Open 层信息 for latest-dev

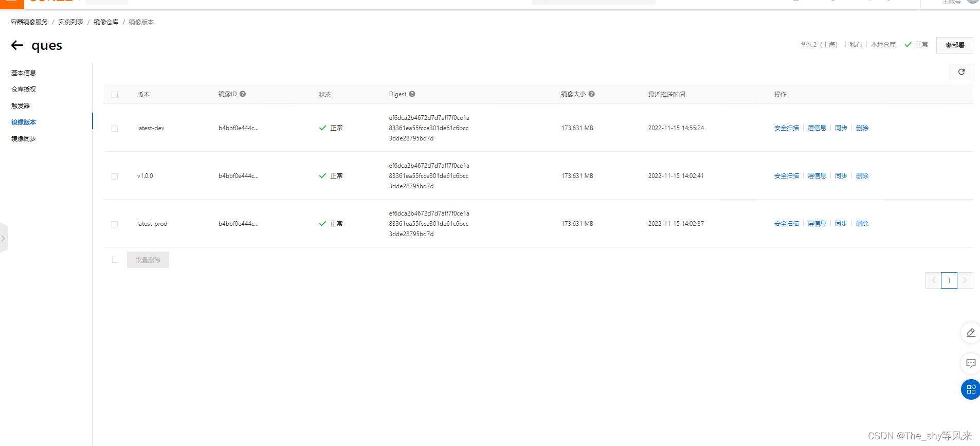pos(817,128)
